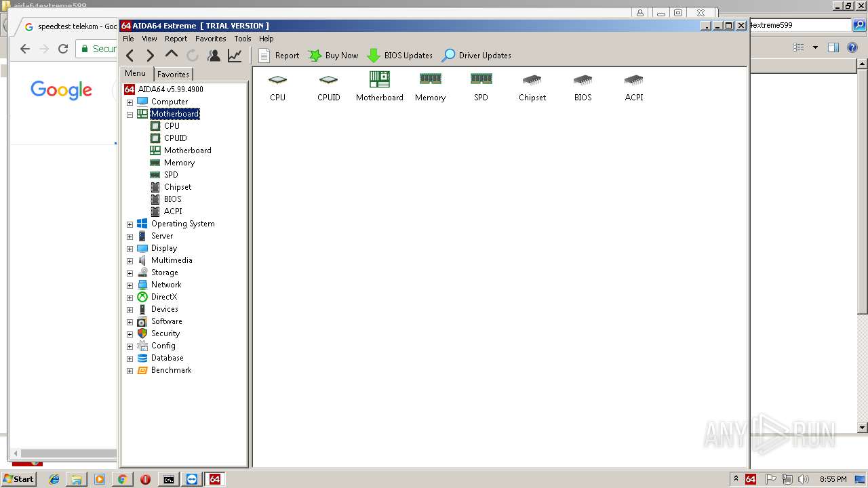The width and height of the screenshot is (868, 488).
Task: Open the Tools menu
Action: [x=243, y=39]
